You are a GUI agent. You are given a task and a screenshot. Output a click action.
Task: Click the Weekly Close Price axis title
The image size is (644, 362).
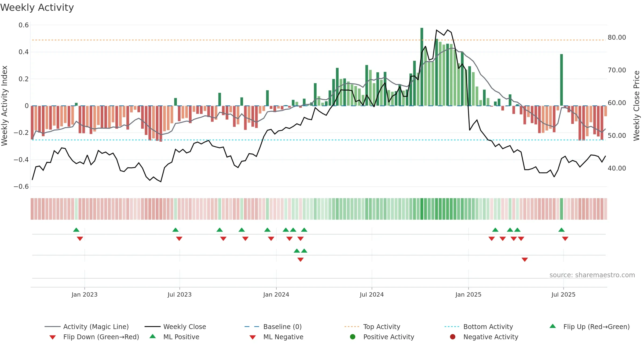[636, 106]
